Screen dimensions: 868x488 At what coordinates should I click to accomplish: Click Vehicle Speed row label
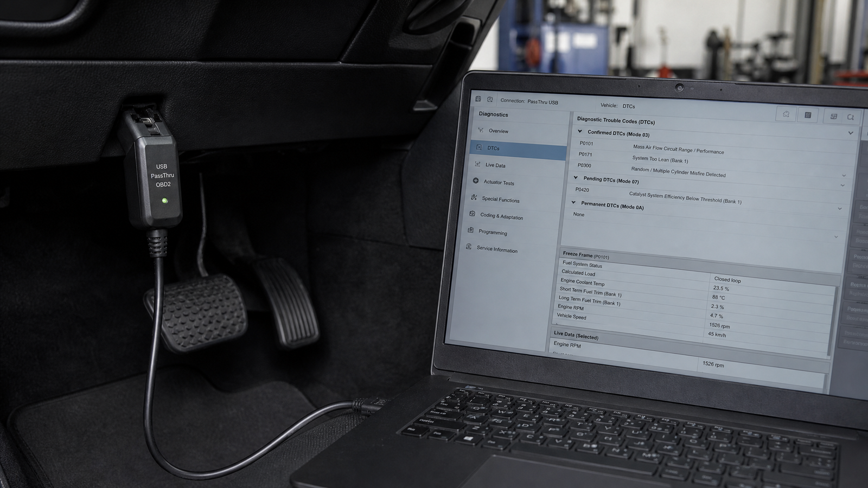tap(571, 316)
